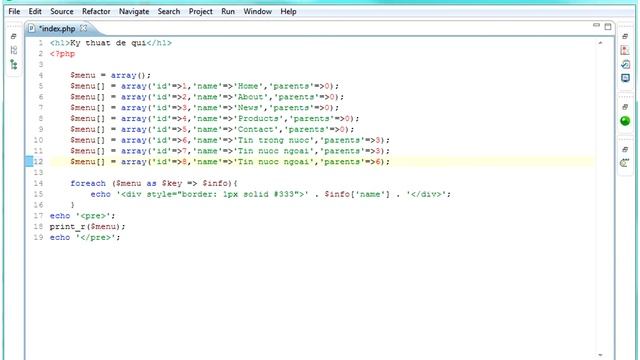Click the 'foreach' keyword on line 14
This screenshot has width=640, height=360.
pos(88,184)
